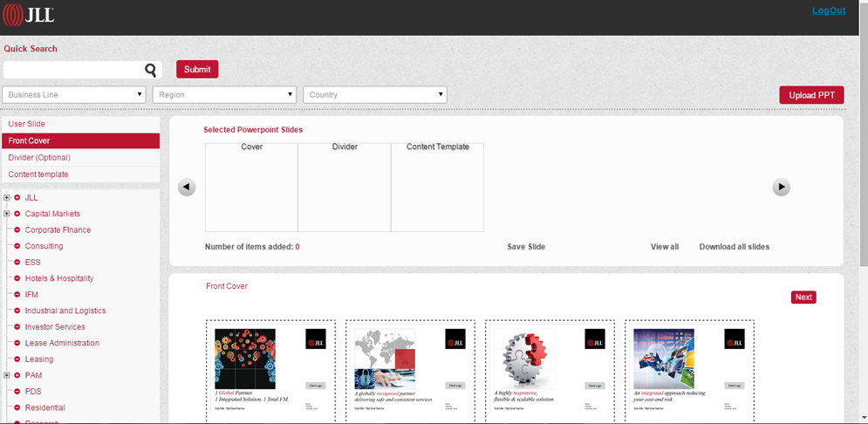Open the Region dropdown

click(225, 94)
